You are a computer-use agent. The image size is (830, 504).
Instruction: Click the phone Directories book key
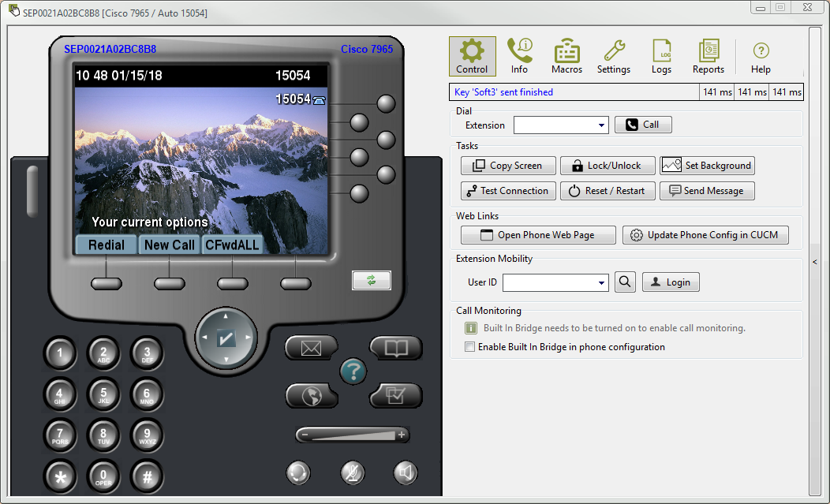coord(395,349)
